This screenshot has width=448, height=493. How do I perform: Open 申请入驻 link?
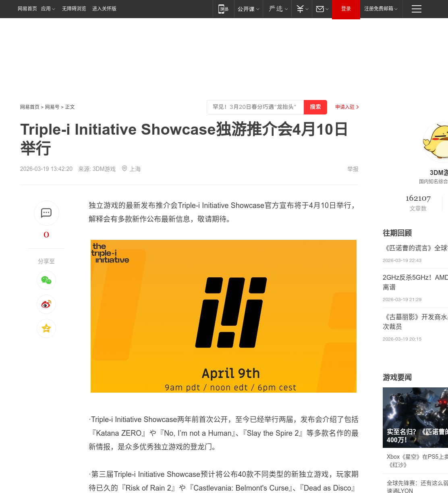[347, 107]
